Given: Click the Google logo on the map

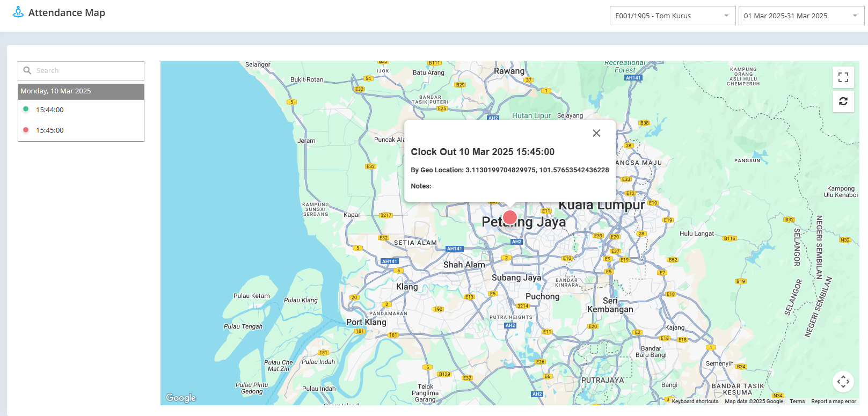Looking at the screenshot, I should (181, 398).
